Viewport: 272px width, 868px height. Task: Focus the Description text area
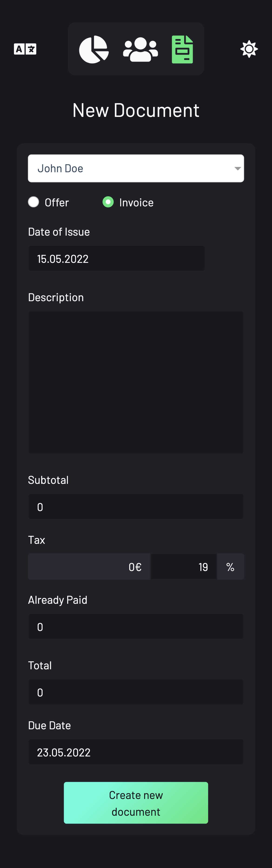(136, 382)
